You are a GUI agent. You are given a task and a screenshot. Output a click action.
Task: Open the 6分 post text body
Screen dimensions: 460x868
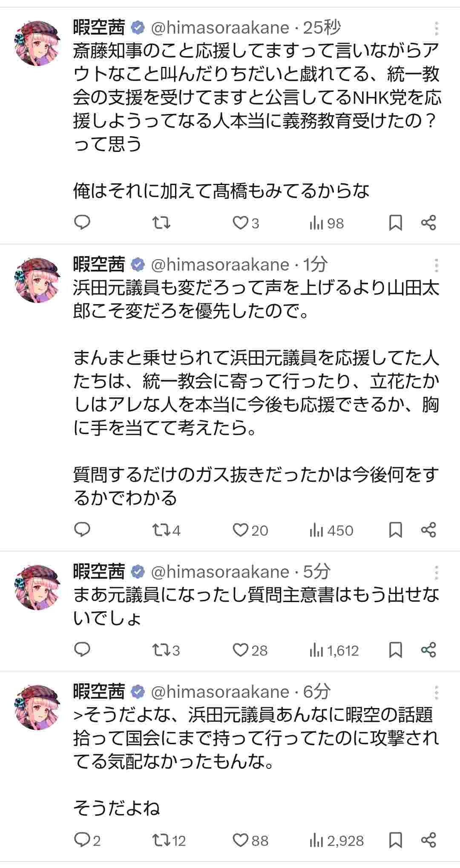(x=256, y=738)
